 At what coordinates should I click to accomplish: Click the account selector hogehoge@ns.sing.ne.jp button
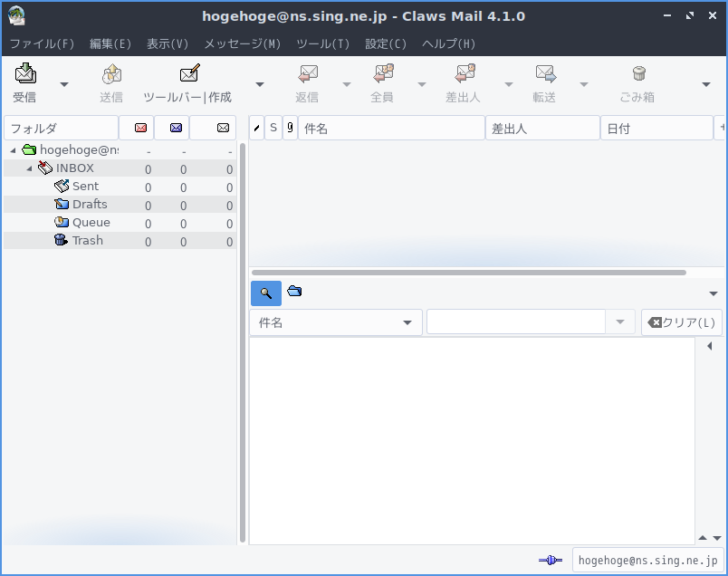[647, 561]
